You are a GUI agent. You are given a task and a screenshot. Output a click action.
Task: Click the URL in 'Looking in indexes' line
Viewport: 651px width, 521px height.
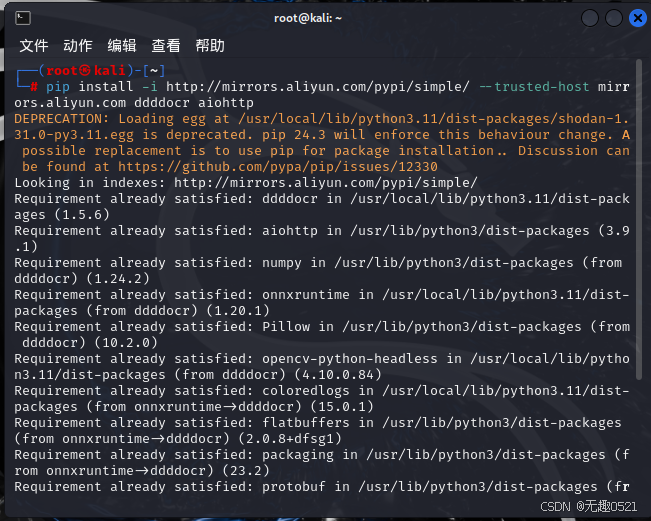326,183
